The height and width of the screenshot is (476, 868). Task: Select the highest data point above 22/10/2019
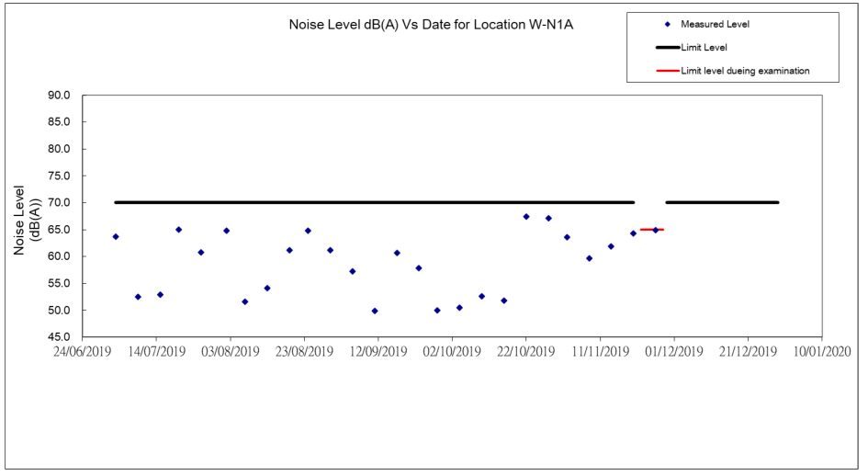pyautogui.click(x=526, y=217)
